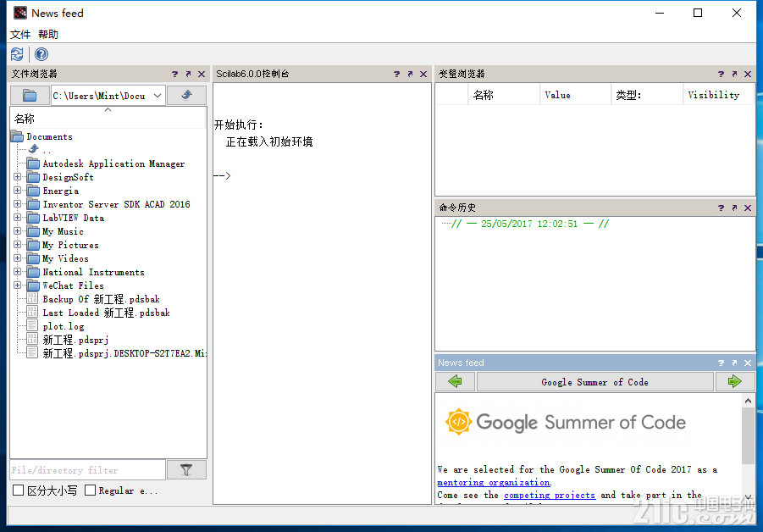Toggle the Regular expression checkbox
Viewport: 763px width, 532px height.
[90, 490]
